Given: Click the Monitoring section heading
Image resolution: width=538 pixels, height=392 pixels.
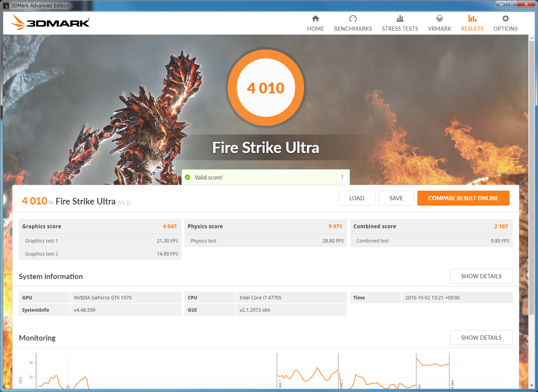Looking at the screenshot, I should click(x=37, y=338).
